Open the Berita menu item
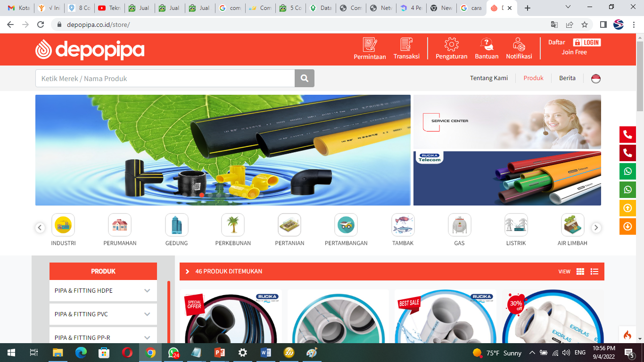The width and height of the screenshot is (644, 362). (567, 78)
